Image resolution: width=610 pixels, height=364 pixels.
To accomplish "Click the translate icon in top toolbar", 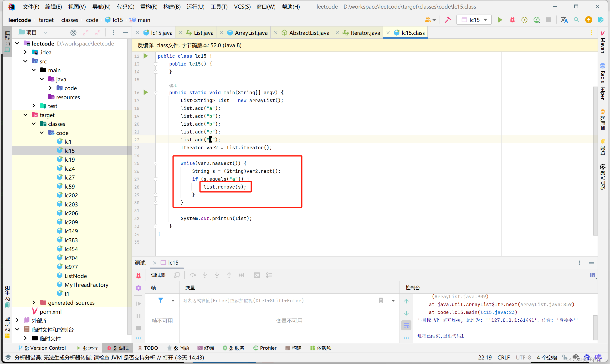I will (x=564, y=20).
